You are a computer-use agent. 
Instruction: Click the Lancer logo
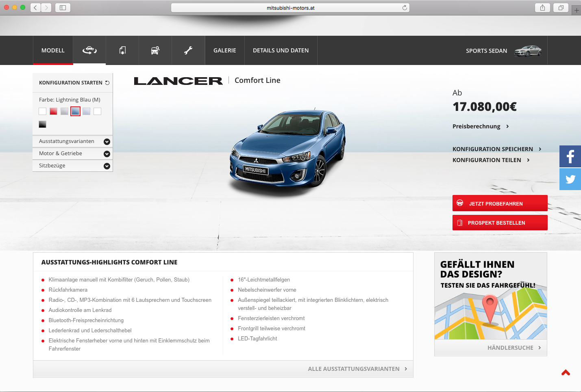click(x=178, y=81)
